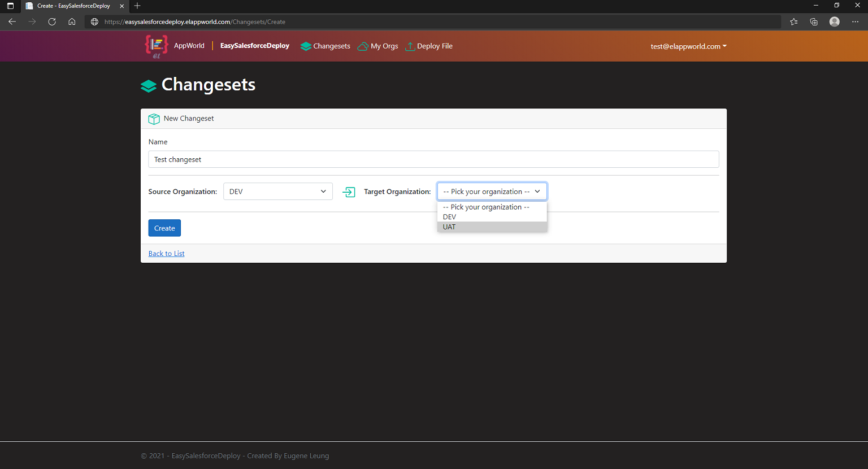Image resolution: width=868 pixels, height=469 pixels.
Task: Select DEV option in target list
Action: pos(450,217)
